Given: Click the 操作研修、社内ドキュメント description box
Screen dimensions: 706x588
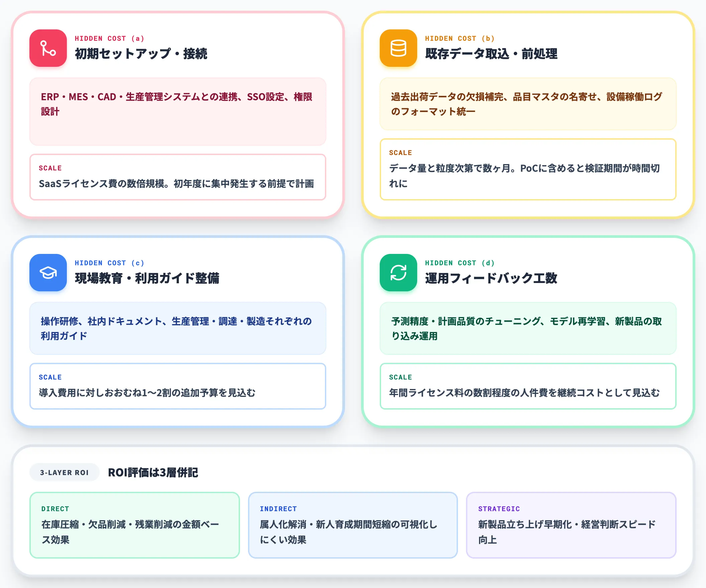Looking at the screenshot, I should click(x=178, y=328).
